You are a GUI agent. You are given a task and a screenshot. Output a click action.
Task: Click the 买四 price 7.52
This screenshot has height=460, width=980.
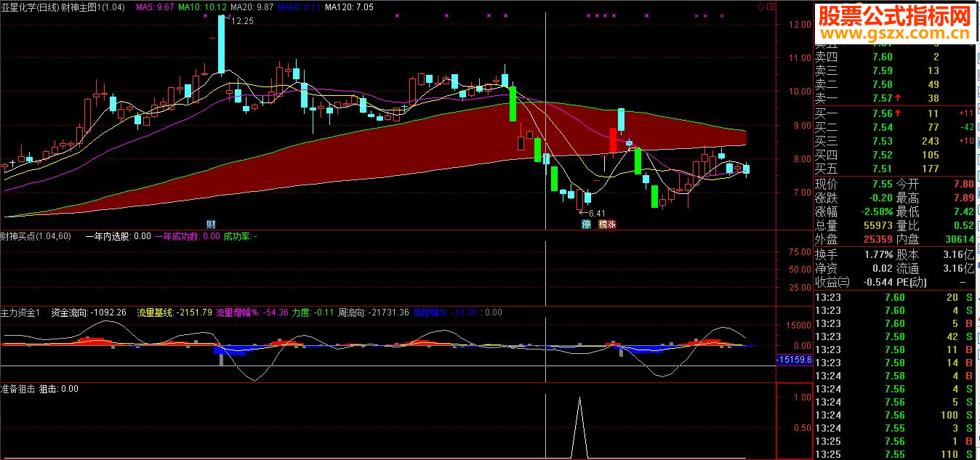[882, 155]
